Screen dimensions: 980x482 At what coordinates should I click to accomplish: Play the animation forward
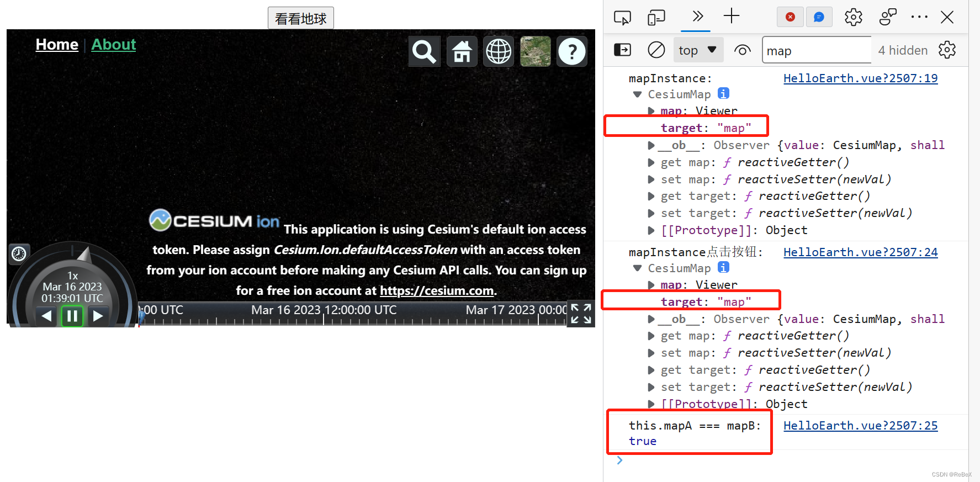[98, 316]
